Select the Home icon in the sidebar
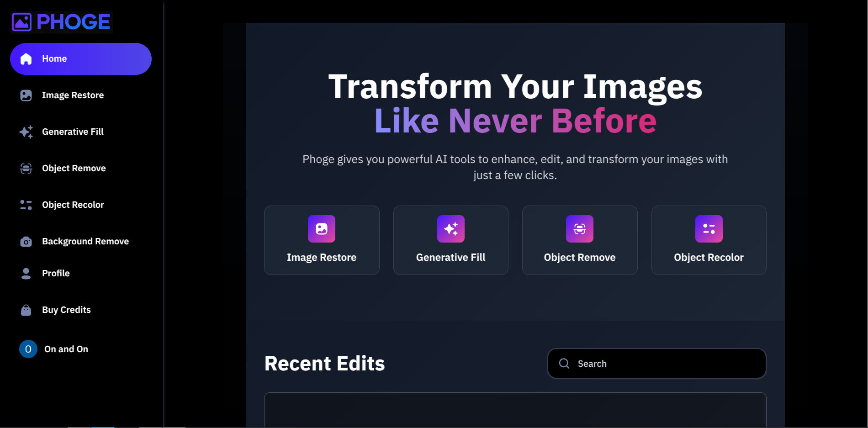The width and height of the screenshot is (868, 428). (26, 58)
